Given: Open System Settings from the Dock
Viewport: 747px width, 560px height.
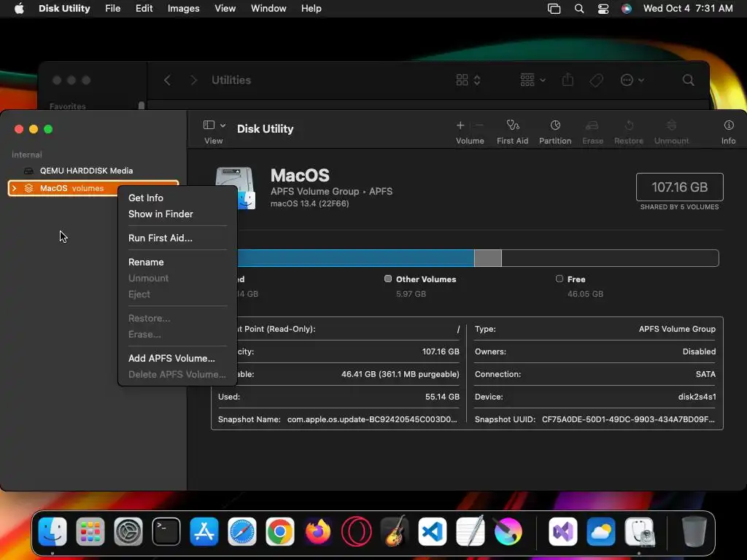Looking at the screenshot, I should (128, 531).
